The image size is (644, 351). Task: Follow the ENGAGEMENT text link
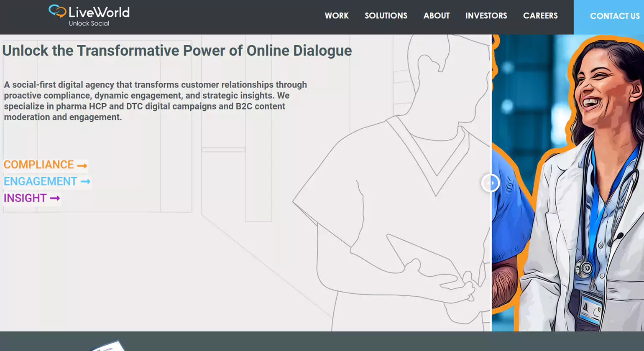click(x=40, y=182)
